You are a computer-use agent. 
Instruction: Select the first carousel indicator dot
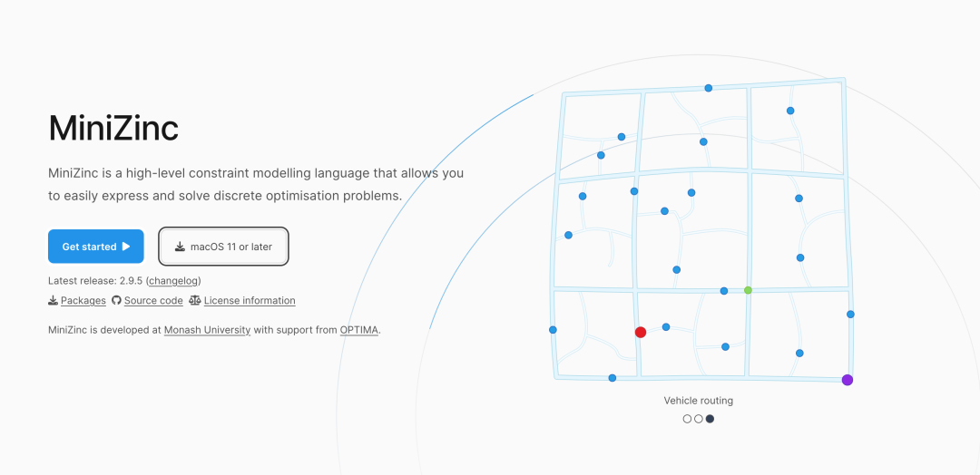pos(687,419)
